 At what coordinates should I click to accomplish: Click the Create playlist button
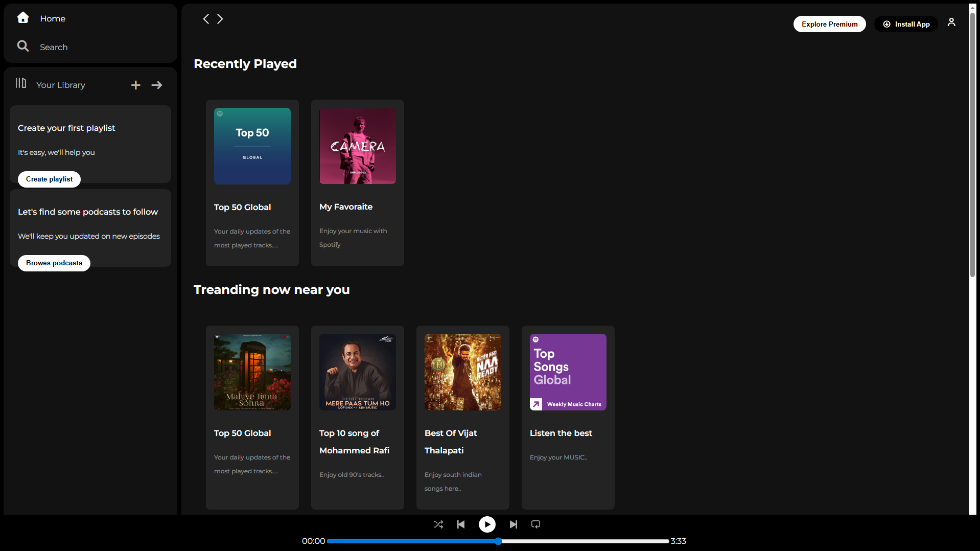pyautogui.click(x=49, y=179)
